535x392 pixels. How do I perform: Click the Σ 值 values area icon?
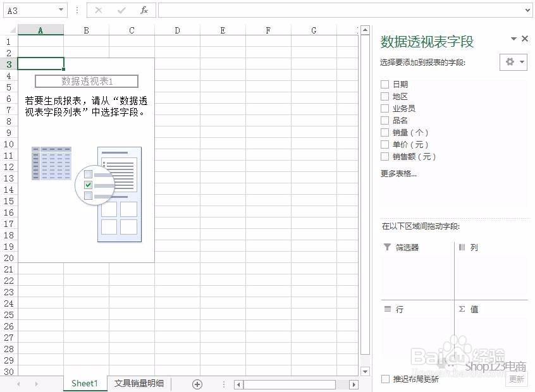462,309
